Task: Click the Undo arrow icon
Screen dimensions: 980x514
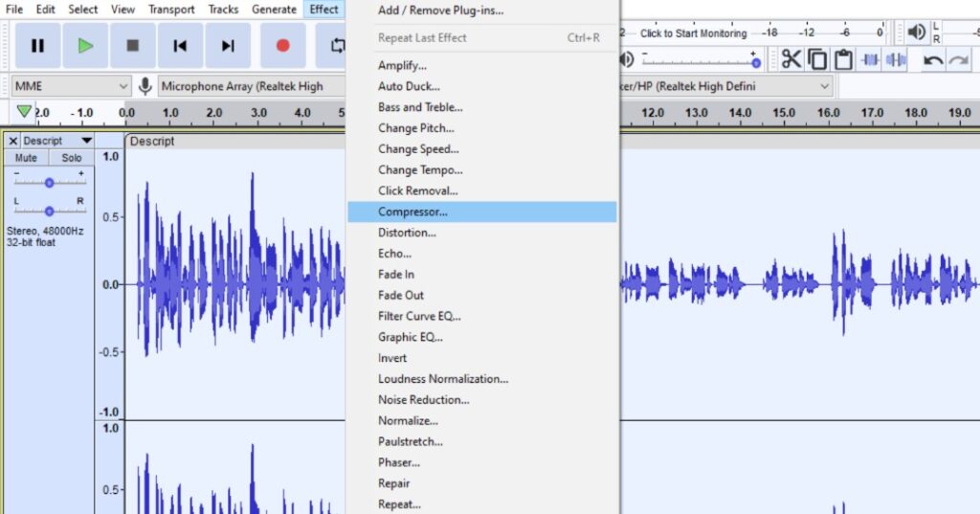Action: pos(932,60)
